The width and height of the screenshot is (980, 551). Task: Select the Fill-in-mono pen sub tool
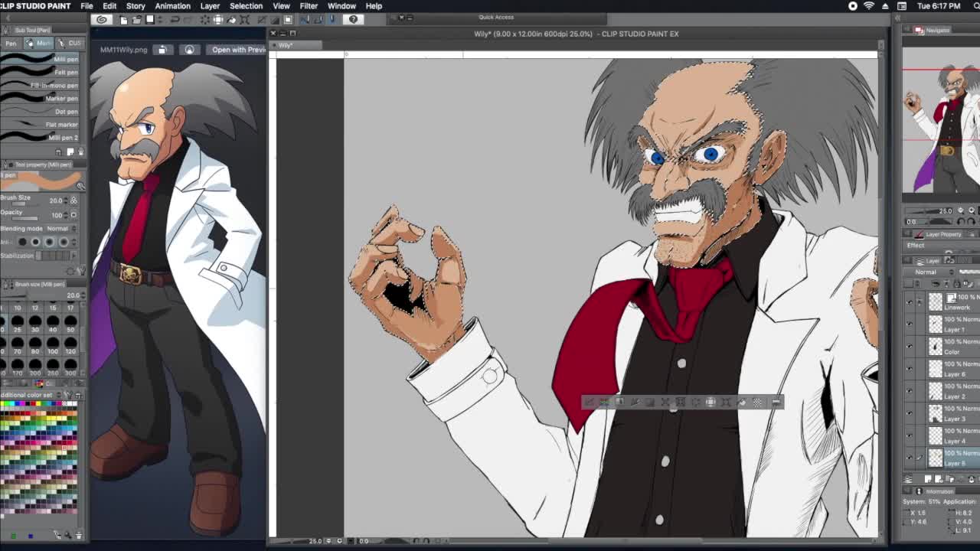click(40, 86)
